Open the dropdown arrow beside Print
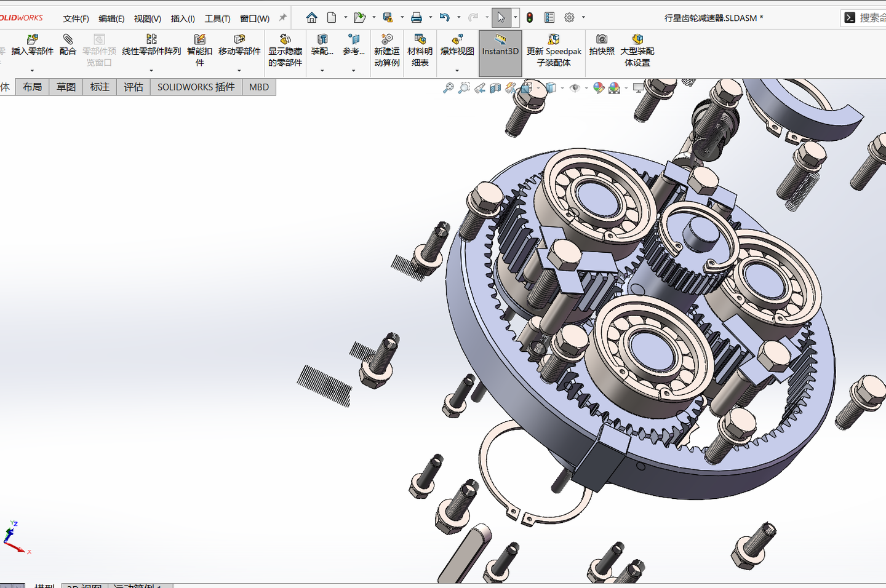Image resolution: width=886 pixels, height=588 pixels. pyautogui.click(x=430, y=17)
